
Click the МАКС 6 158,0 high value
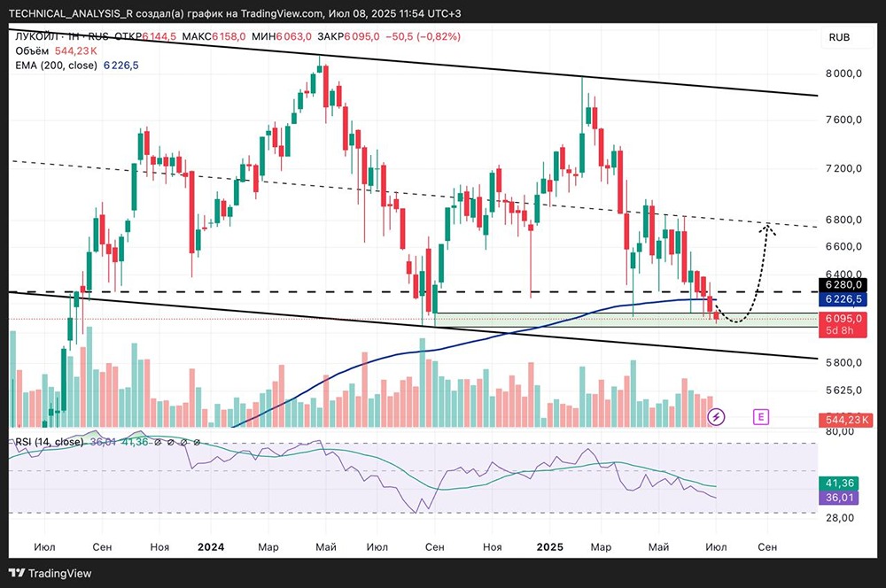[x=214, y=36]
